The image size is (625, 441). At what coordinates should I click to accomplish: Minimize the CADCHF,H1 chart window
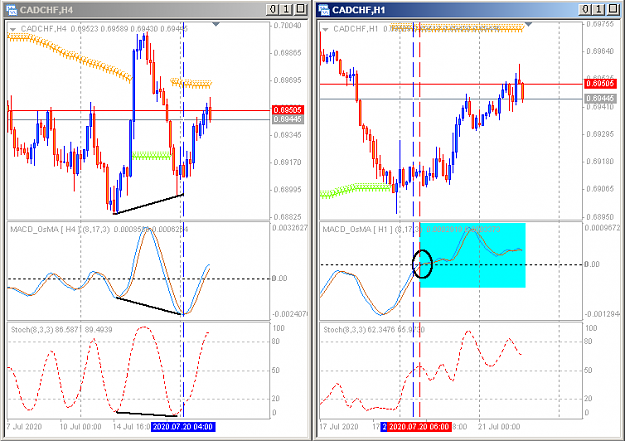click(x=585, y=9)
